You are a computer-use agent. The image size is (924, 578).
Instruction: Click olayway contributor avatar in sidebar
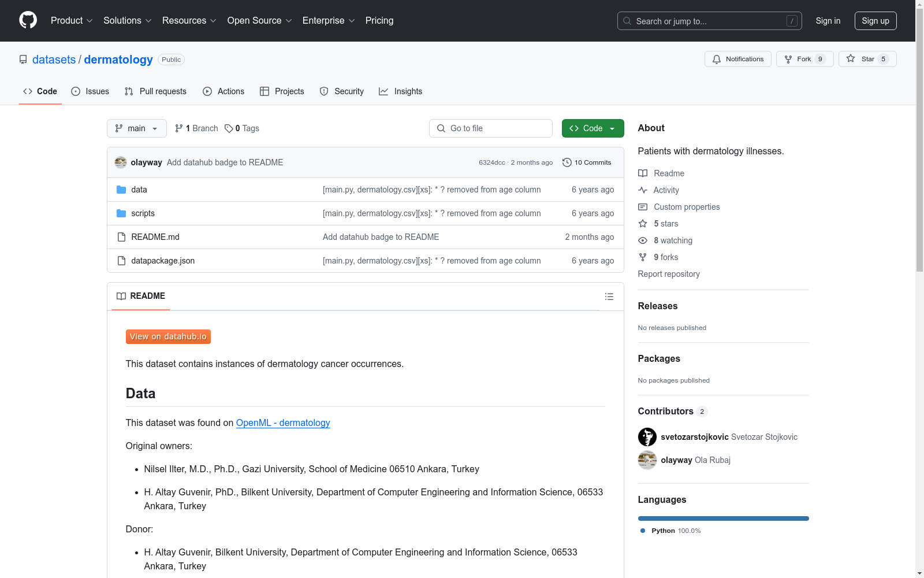tap(647, 460)
